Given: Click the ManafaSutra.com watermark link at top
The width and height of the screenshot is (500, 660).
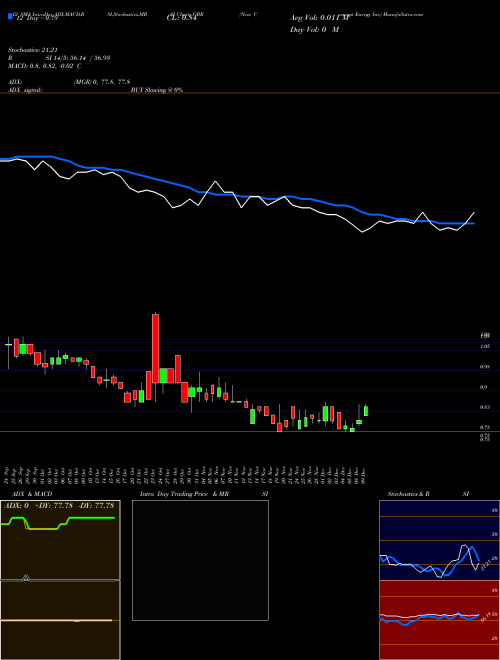Looking at the screenshot, I should click(403, 14).
